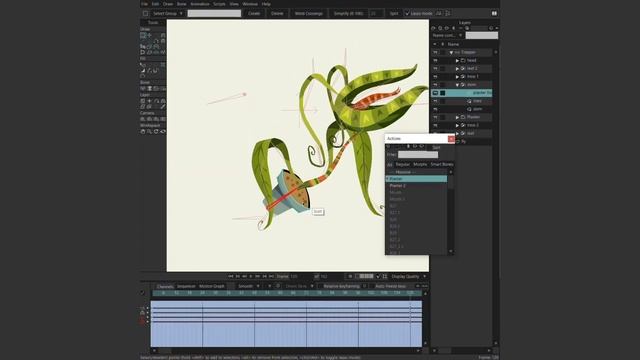Image resolution: width=640 pixels, height=360 pixels.
Task: Switch to the Smart Bones tab in Actions
Action: coord(442,164)
